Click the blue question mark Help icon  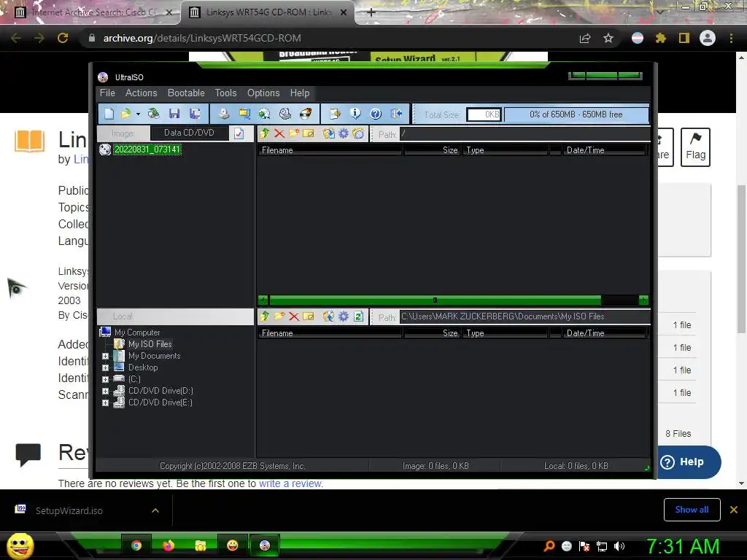[x=376, y=114]
